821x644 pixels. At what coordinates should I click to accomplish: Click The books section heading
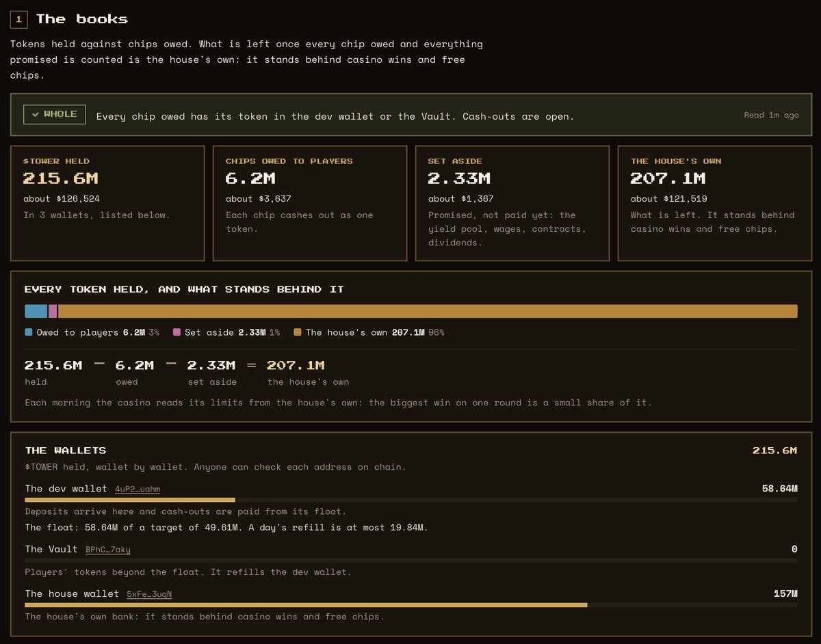(x=82, y=19)
